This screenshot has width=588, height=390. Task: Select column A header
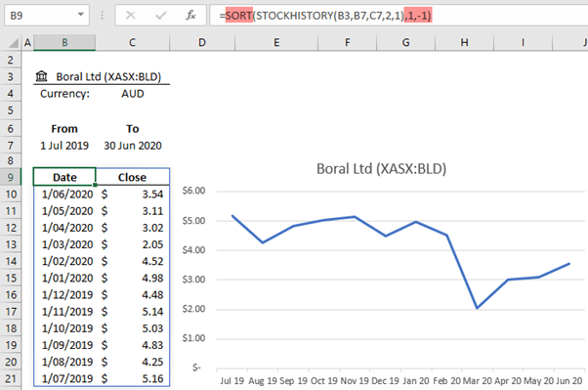27,43
